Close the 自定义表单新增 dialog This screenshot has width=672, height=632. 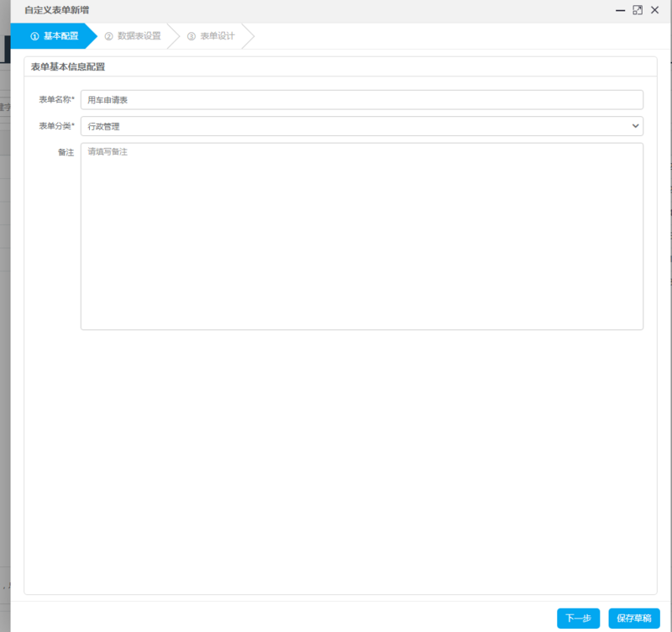(655, 10)
